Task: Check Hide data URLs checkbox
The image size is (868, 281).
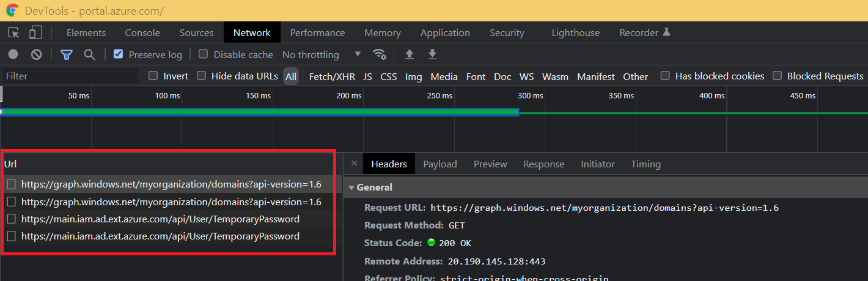Action: tap(201, 76)
